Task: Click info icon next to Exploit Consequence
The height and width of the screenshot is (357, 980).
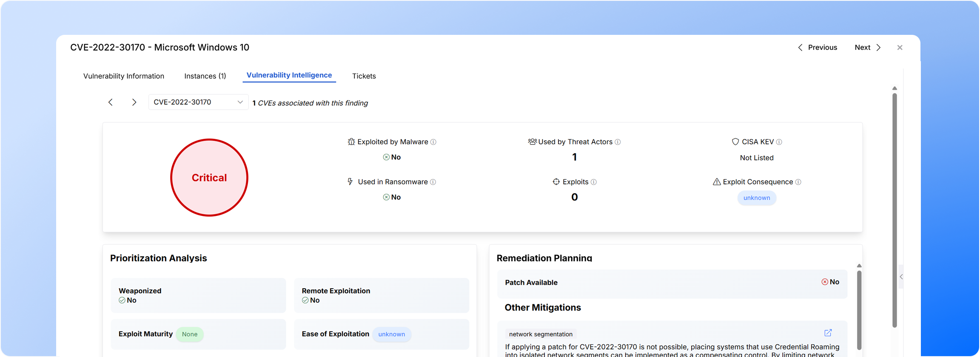Action: coord(798,182)
